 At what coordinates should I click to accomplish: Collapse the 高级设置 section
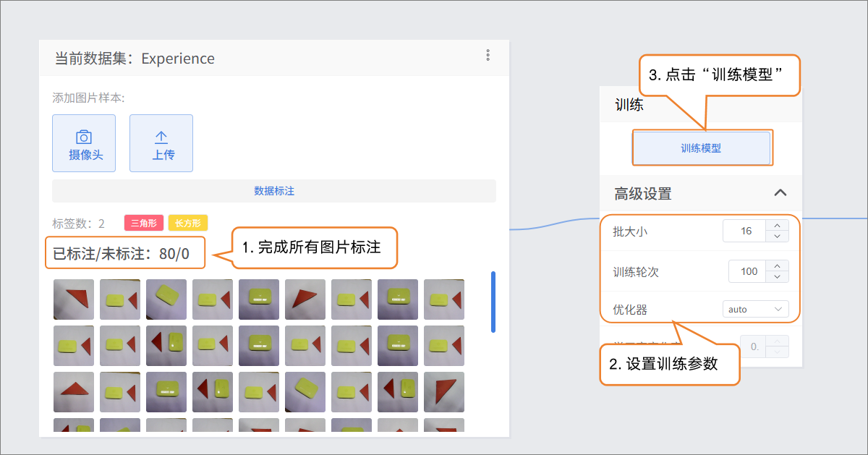[x=780, y=193]
